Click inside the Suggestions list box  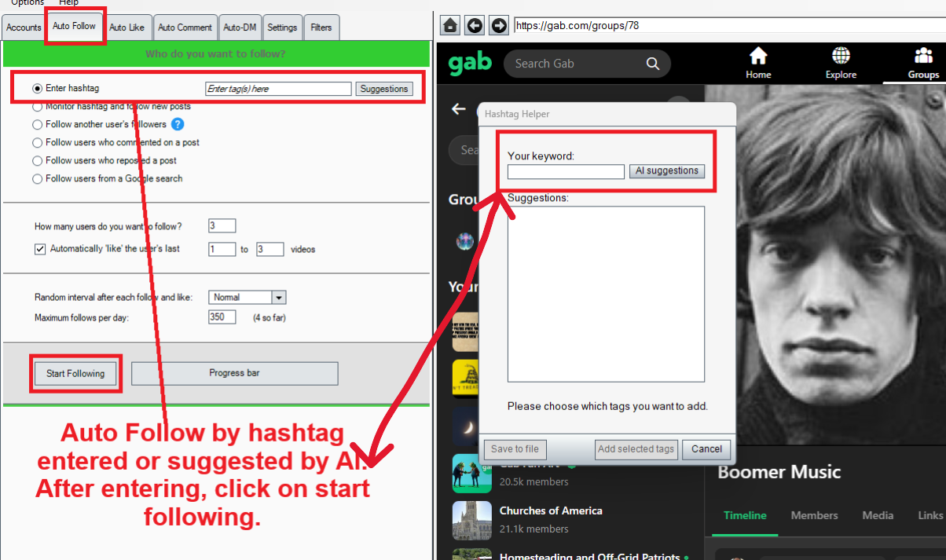[x=606, y=294]
